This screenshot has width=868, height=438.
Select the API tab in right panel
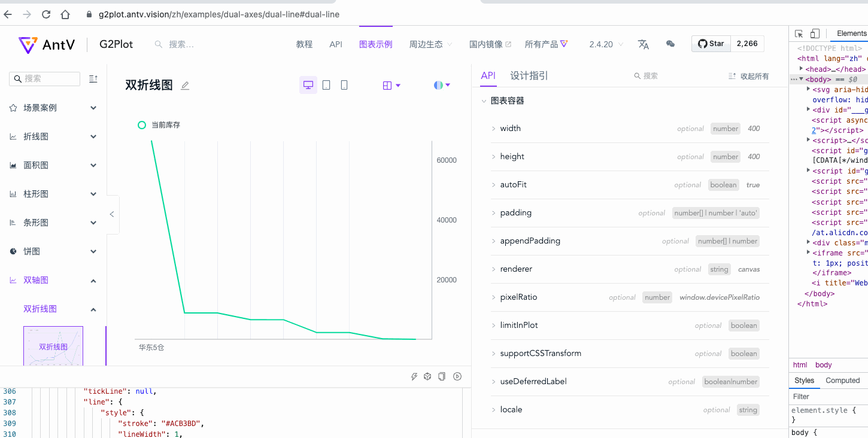pos(488,75)
